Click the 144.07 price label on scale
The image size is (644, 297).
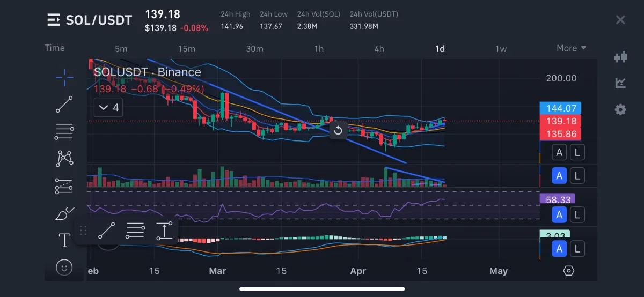click(561, 108)
